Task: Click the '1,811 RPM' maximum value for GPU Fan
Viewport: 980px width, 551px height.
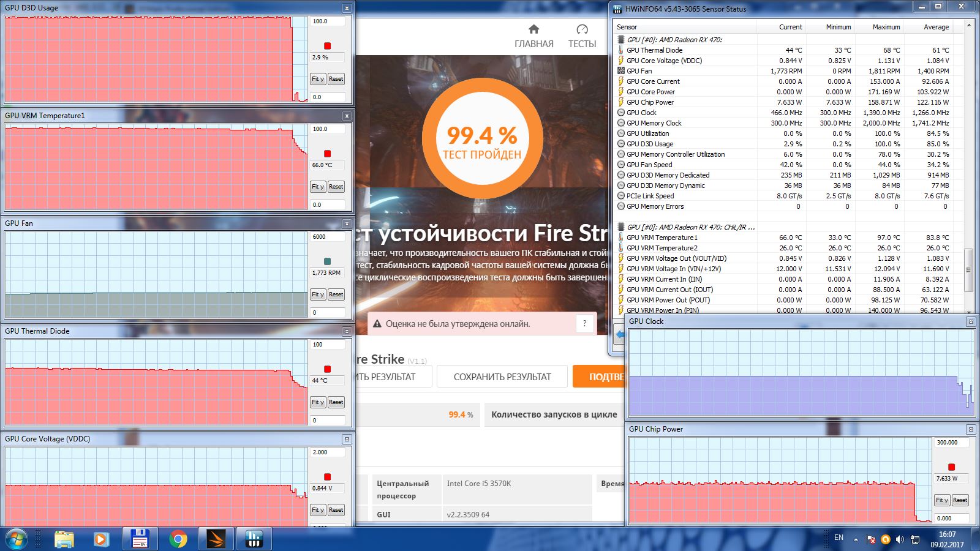Action: (884, 71)
